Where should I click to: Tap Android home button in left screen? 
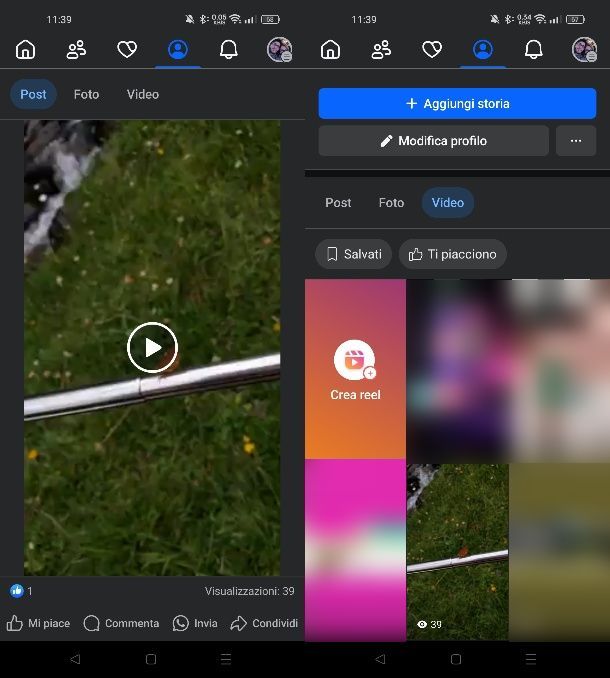(151, 659)
